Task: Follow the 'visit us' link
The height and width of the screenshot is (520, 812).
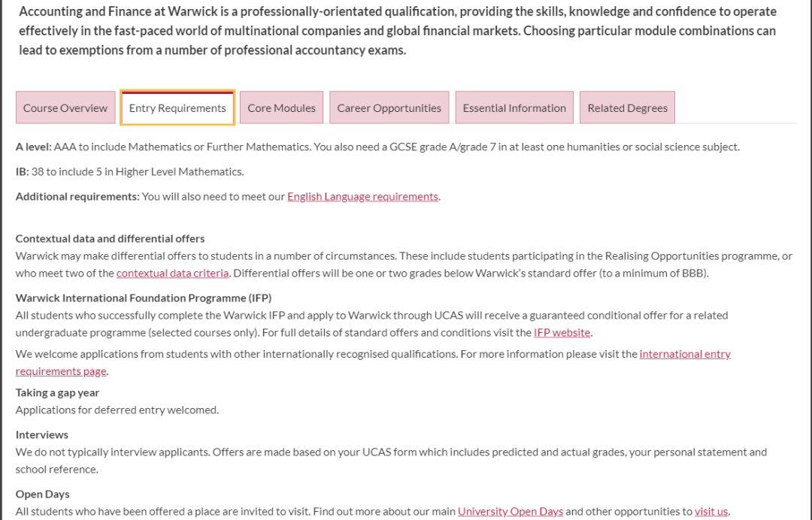Action: point(710,511)
